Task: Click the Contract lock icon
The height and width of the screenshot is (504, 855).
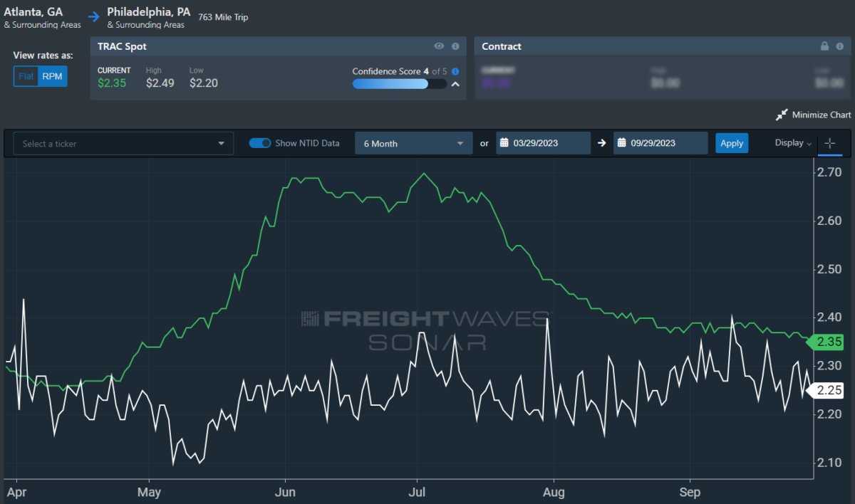Action: coord(824,46)
